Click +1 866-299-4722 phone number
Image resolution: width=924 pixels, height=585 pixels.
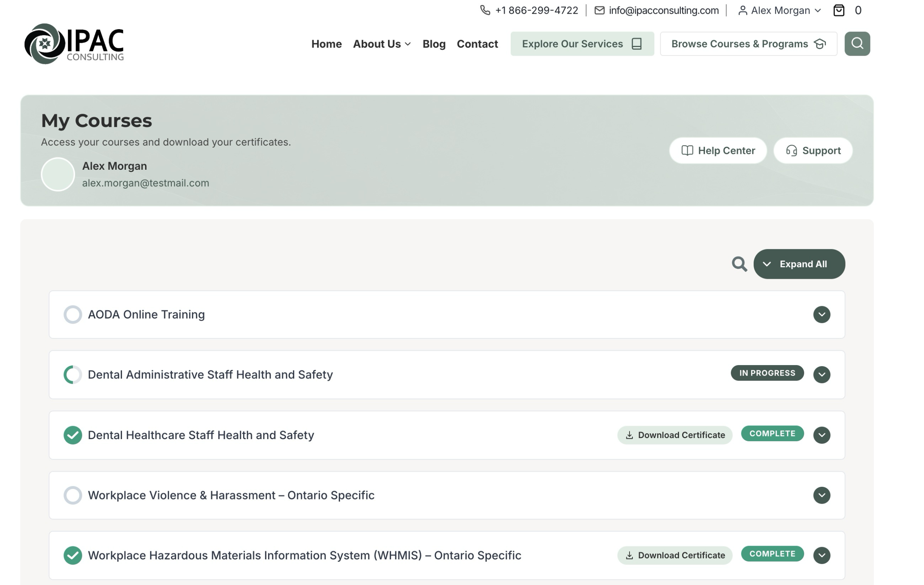click(x=536, y=10)
